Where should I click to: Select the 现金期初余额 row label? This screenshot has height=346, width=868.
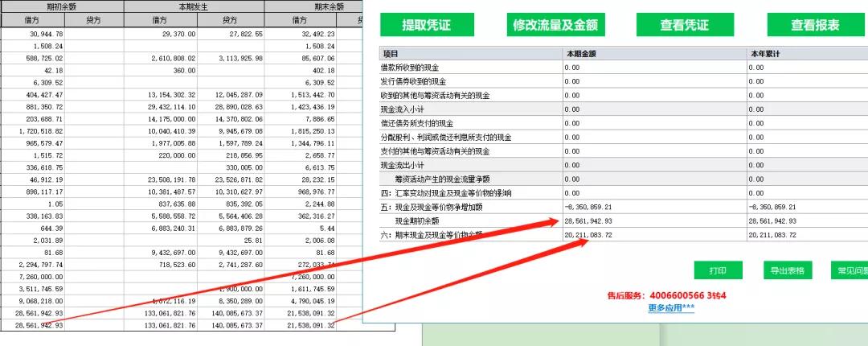click(x=417, y=220)
